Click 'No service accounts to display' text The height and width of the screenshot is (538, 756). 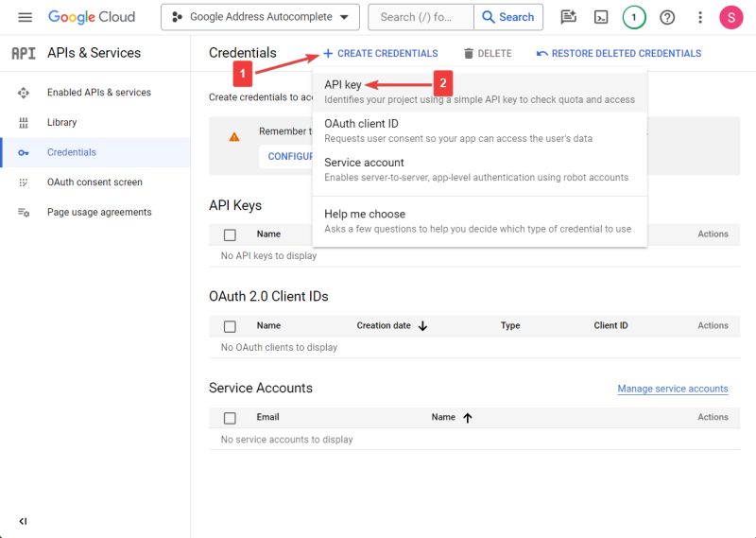tap(286, 440)
